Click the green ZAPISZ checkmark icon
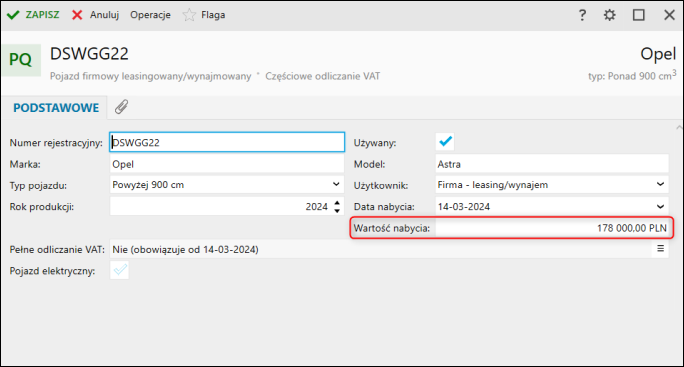The width and height of the screenshot is (684, 367). (13, 15)
